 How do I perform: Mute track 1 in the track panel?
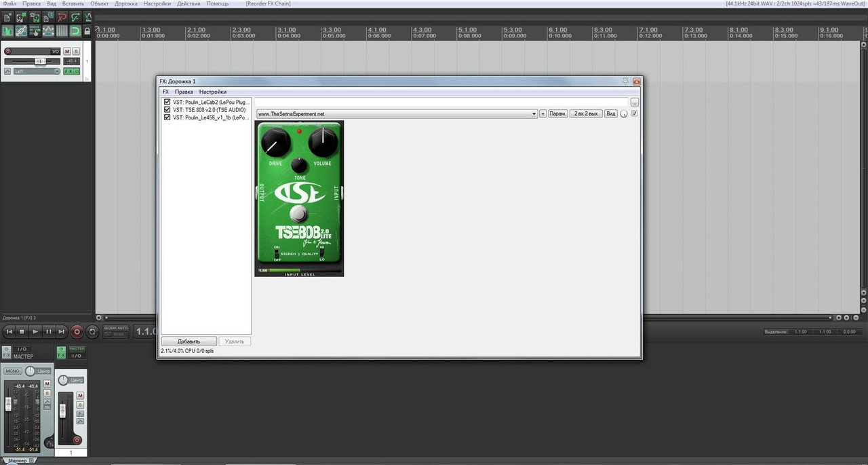click(67, 51)
